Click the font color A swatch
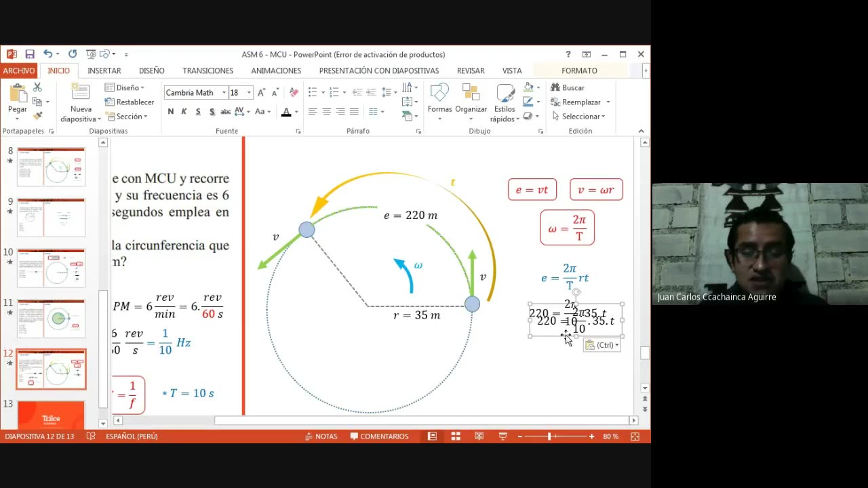 point(286,112)
